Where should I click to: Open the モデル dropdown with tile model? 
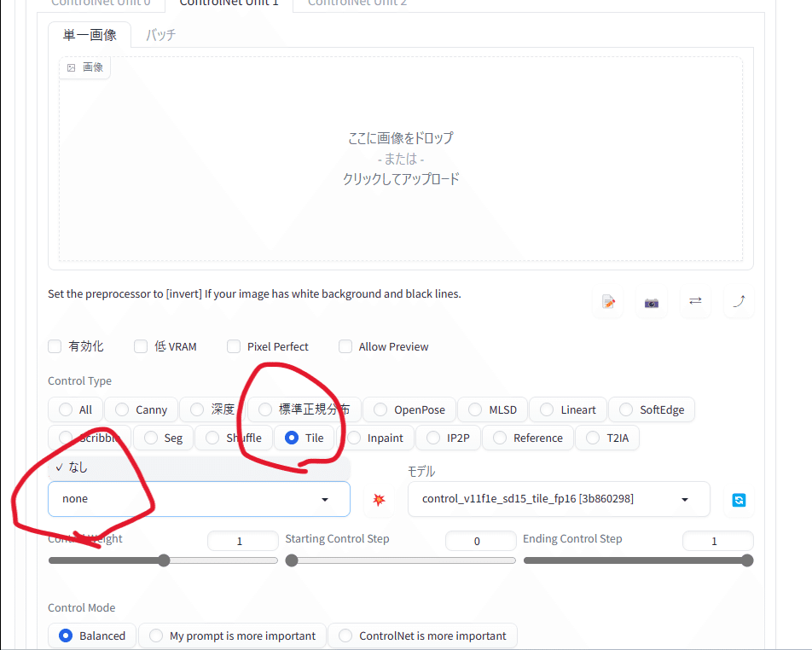tap(559, 499)
